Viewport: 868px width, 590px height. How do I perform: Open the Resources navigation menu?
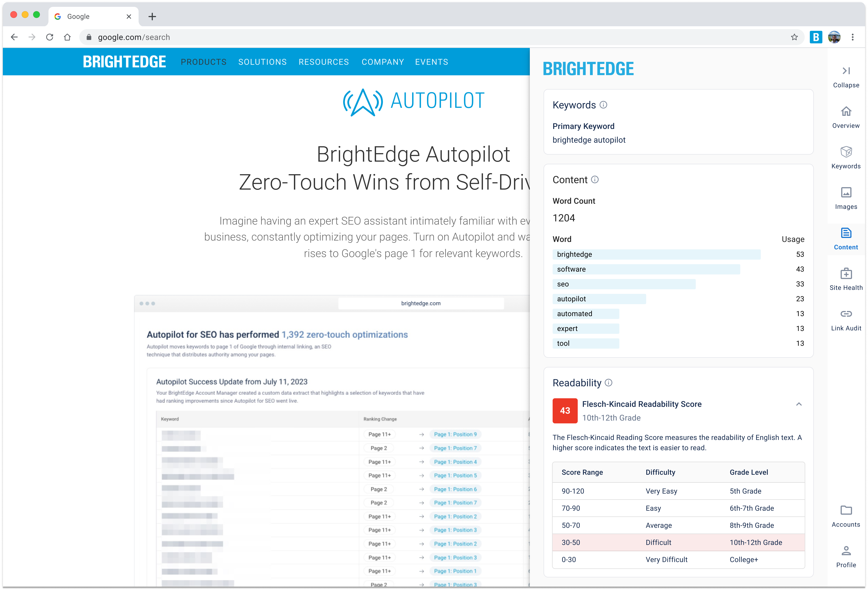(x=323, y=62)
